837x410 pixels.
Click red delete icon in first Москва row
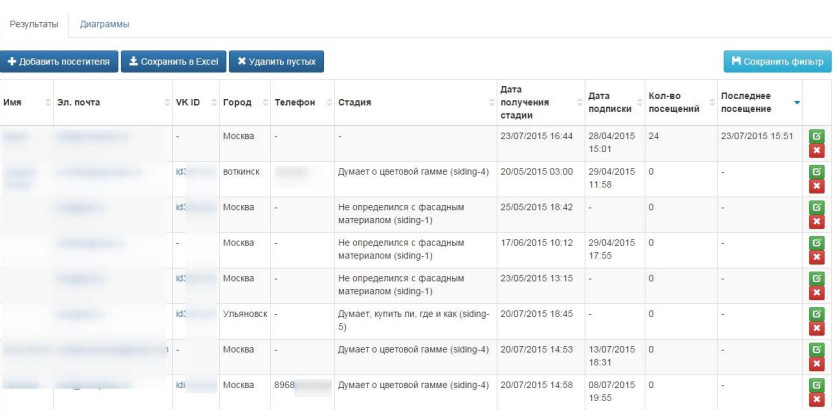tap(817, 151)
